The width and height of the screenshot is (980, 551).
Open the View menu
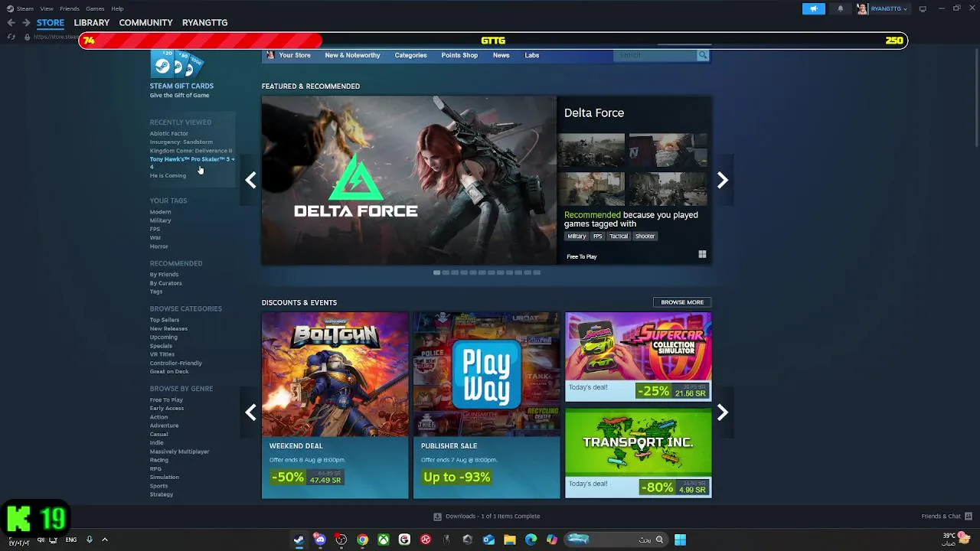point(47,8)
